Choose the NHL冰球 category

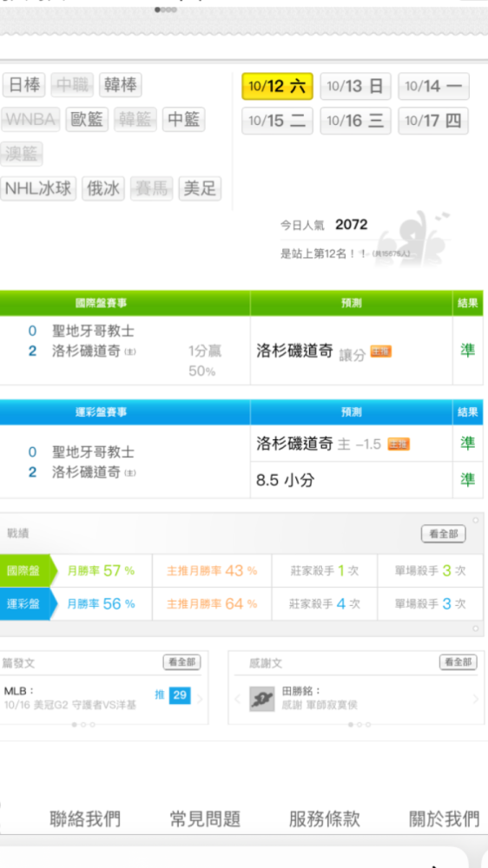click(39, 188)
